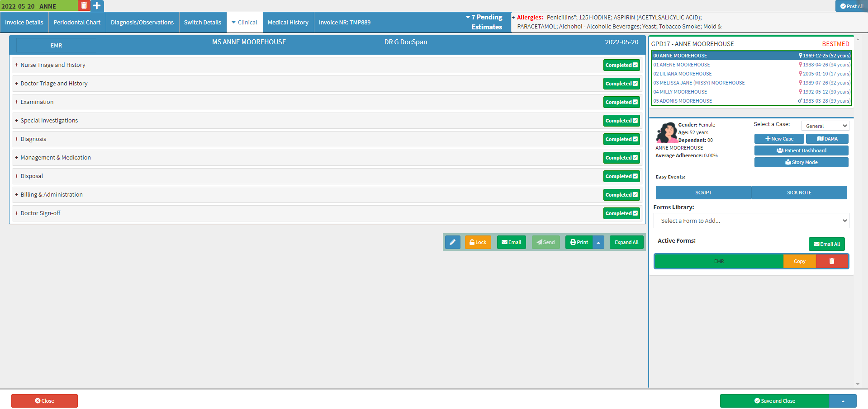Open the Select a Case dropdown
868x409 pixels.
[x=825, y=126]
